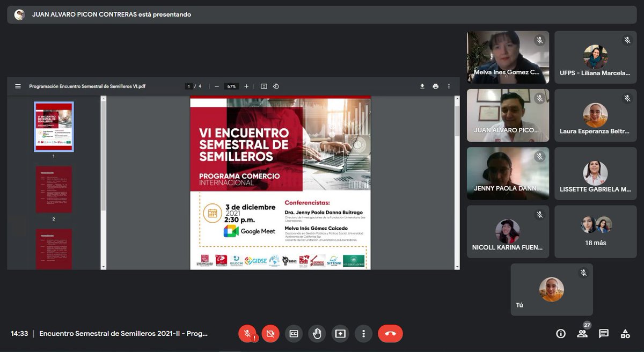644x352 pixels.
Task: Click presenter avatar in presenting banner
Action: [20, 14]
